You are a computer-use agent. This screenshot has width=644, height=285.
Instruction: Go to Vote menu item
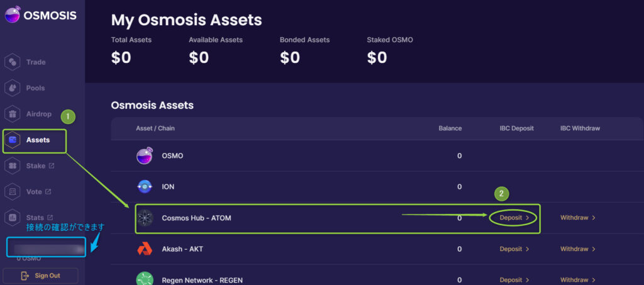34,192
